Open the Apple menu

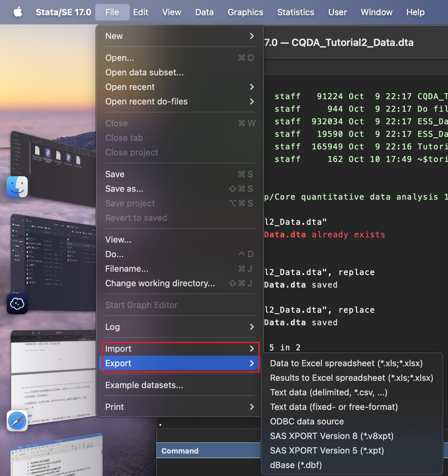pos(18,12)
